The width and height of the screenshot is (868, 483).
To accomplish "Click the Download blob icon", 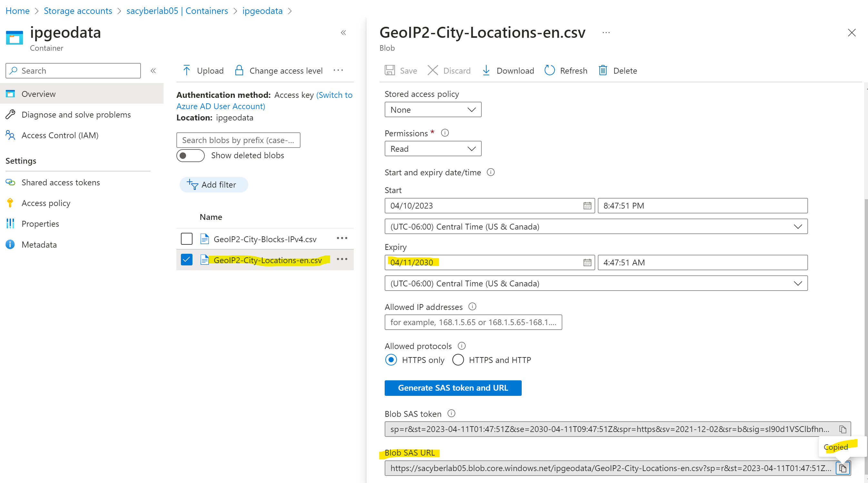I will (486, 70).
